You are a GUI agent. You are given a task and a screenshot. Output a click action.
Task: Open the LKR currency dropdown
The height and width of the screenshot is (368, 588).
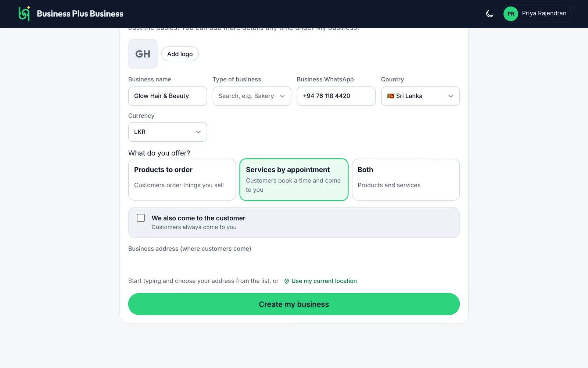click(168, 132)
